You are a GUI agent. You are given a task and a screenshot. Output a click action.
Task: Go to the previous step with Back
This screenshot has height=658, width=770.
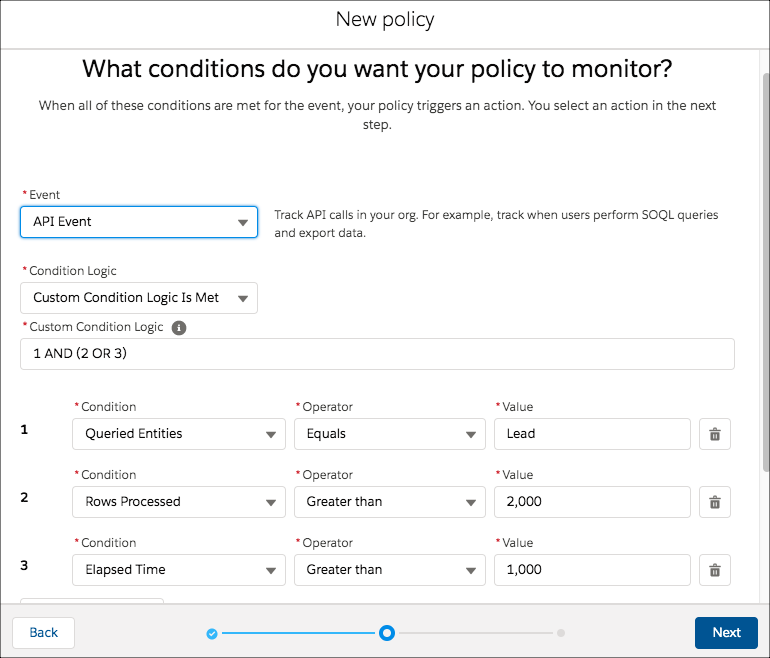click(44, 632)
